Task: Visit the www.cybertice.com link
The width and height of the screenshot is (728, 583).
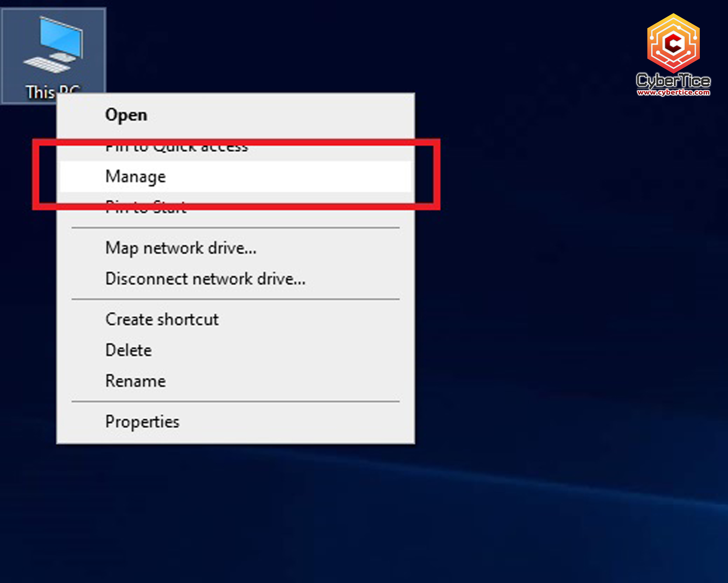Action: [673, 92]
